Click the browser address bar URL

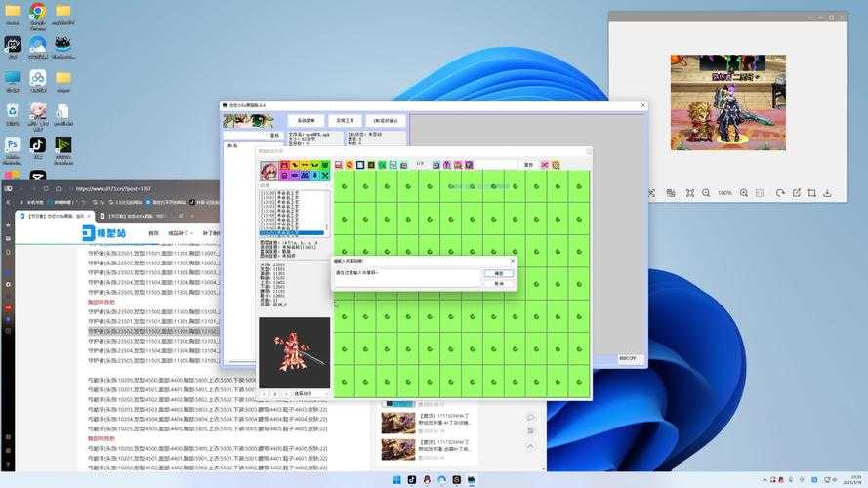113,188
